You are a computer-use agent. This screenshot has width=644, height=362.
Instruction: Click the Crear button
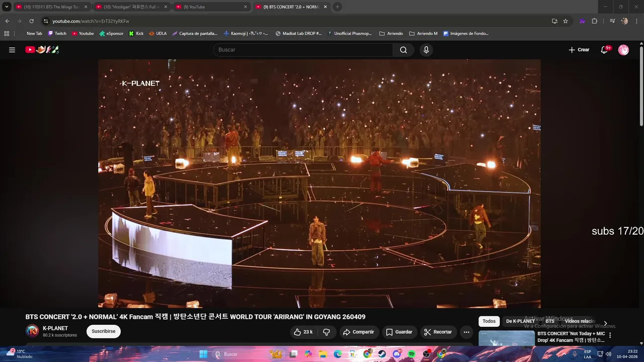[579, 50]
